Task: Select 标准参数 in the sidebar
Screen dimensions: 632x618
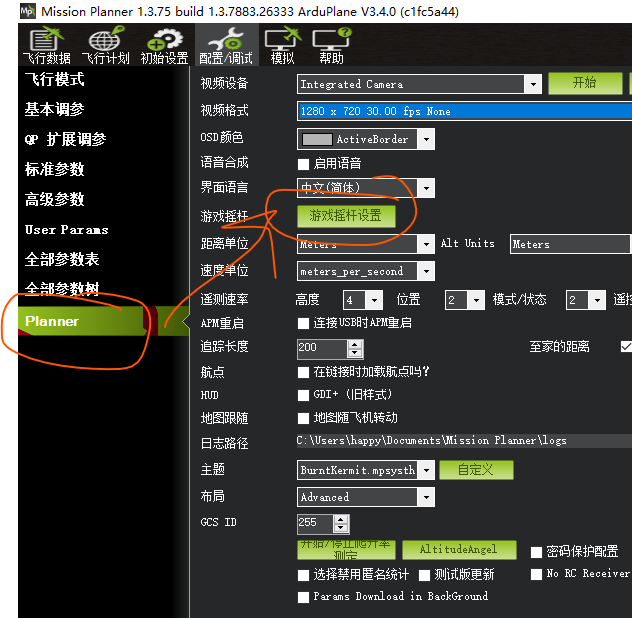Action: click(54, 169)
